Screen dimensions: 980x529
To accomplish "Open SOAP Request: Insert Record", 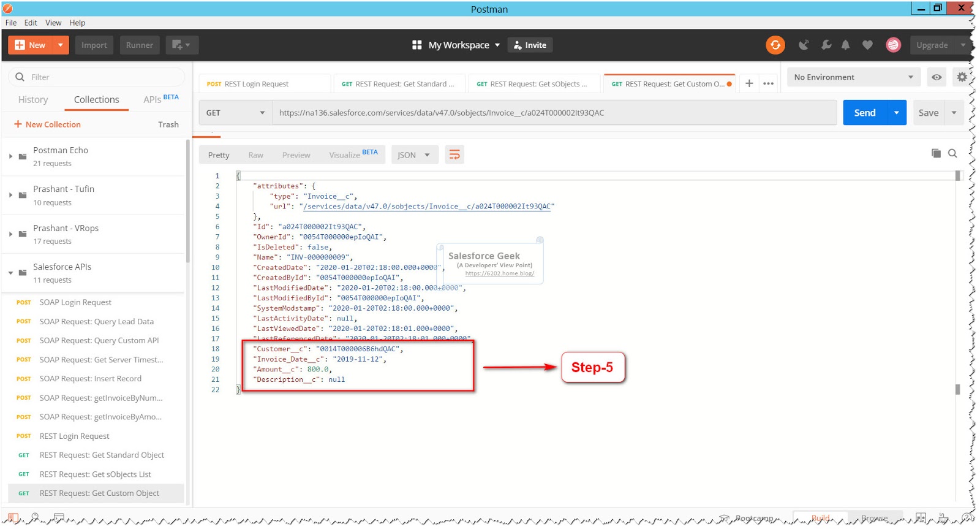I will [90, 379].
